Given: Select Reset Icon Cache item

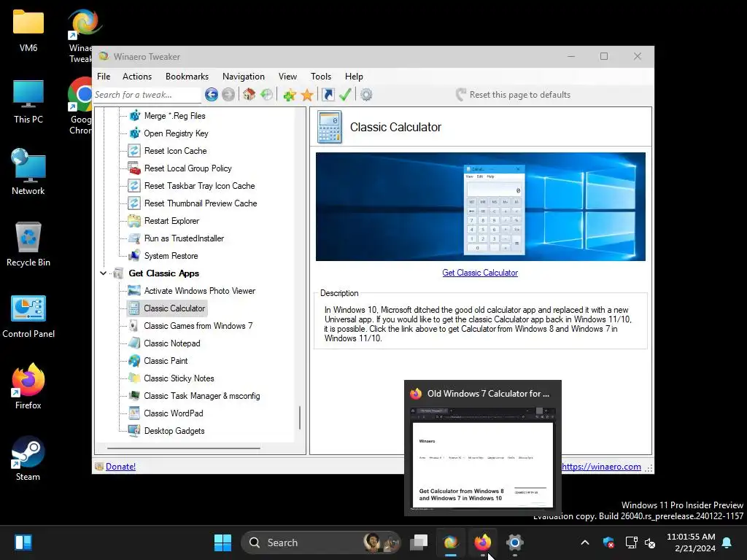Looking at the screenshot, I should (175, 151).
